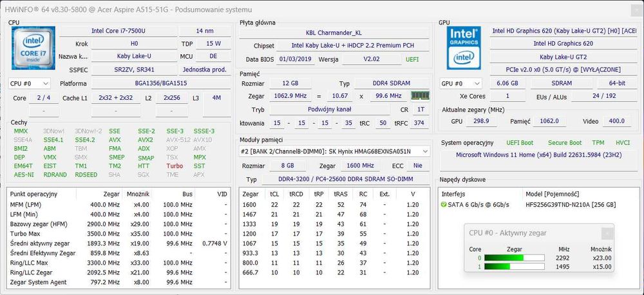
Task: Click the Podwójny kanał mode field
Action: pos(329,109)
